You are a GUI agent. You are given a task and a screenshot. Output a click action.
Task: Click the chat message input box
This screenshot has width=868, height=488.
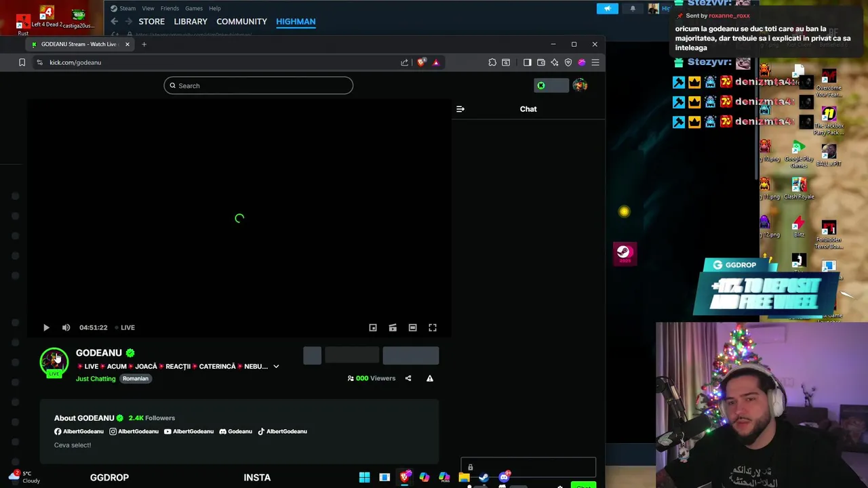[528, 467]
